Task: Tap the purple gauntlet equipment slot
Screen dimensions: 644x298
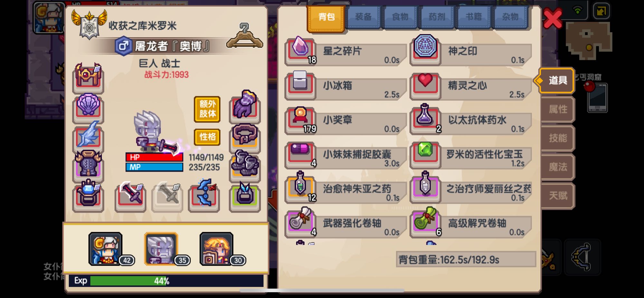Action: 245,105
